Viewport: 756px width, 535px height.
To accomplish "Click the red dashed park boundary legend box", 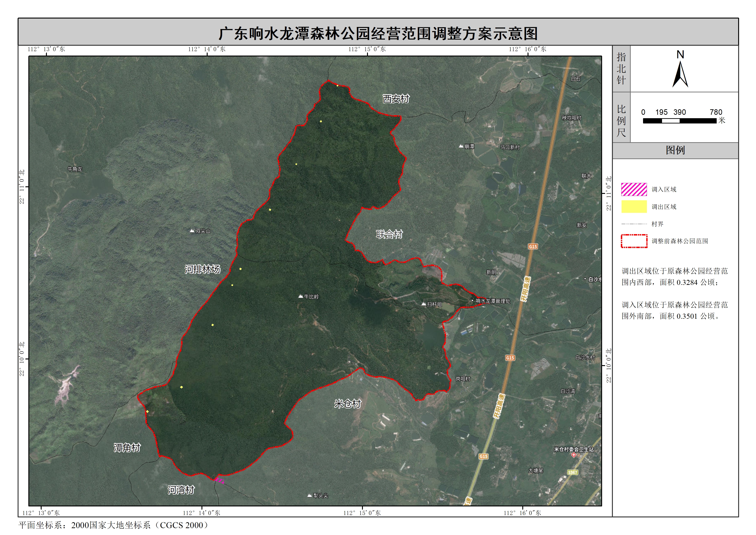I will point(634,241).
